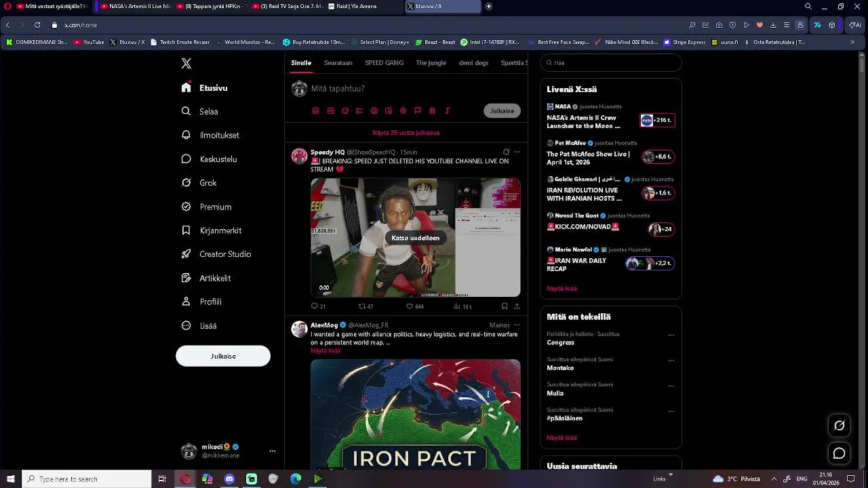Screen dimensions: 868x488
Task: Open Creator Studio
Action: tap(216, 254)
